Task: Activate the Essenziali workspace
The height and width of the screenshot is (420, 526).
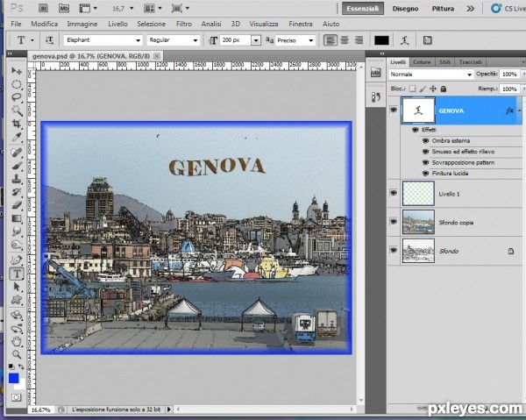Action: [x=363, y=9]
